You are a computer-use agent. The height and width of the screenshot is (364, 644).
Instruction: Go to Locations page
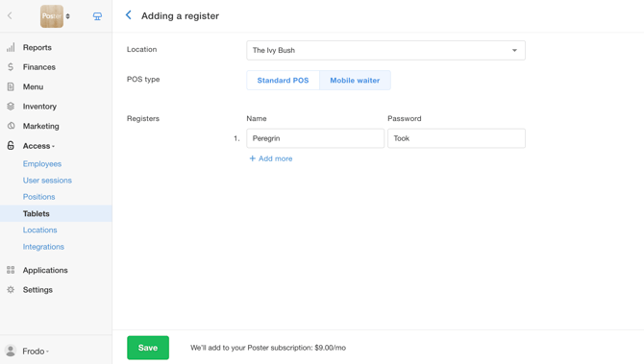(39, 230)
